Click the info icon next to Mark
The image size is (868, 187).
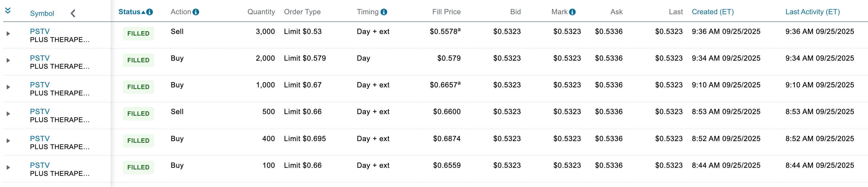tap(572, 12)
